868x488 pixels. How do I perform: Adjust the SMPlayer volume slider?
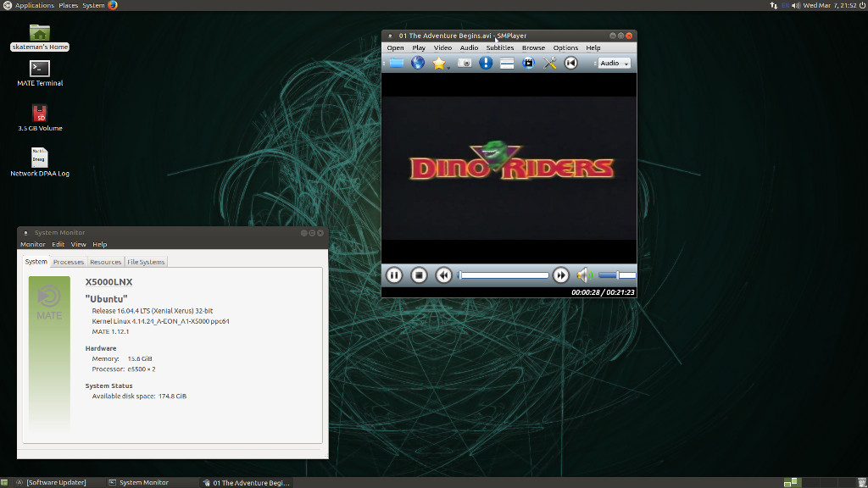(617, 275)
